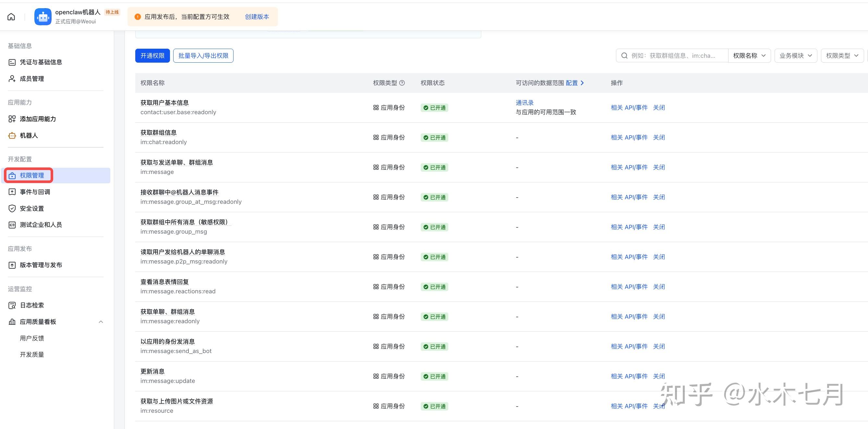Screen dimensions: 868x429
Task: Click the 事件与回调 sidebar icon
Action: point(12,192)
